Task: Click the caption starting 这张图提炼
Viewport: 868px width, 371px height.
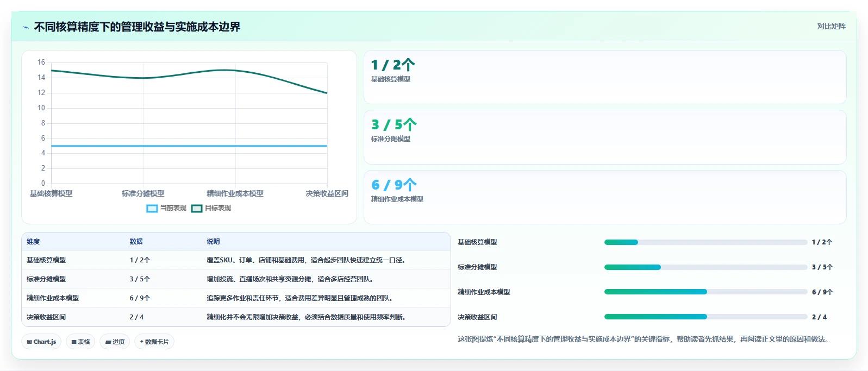Action: click(645, 339)
